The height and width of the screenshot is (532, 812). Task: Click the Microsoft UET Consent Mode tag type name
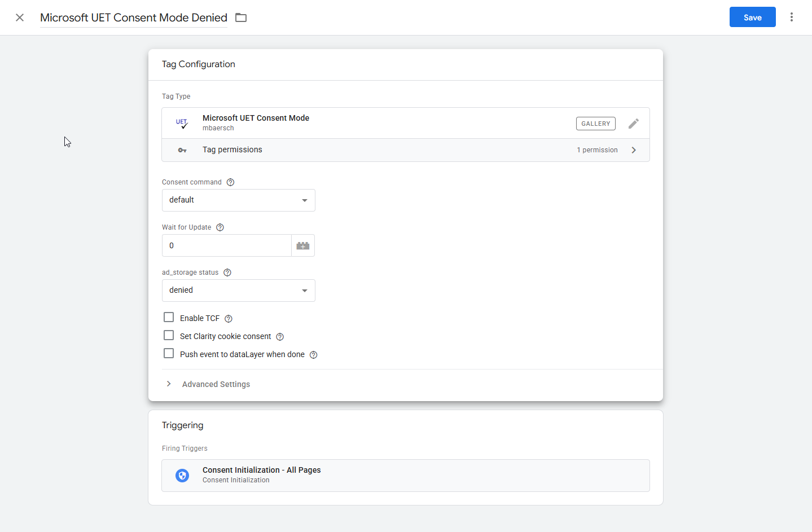click(256, 118)
